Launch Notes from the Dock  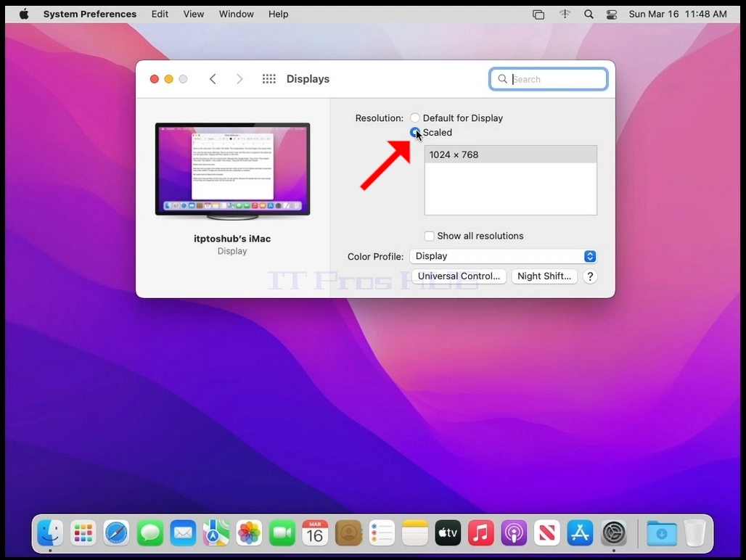point(415,533)
